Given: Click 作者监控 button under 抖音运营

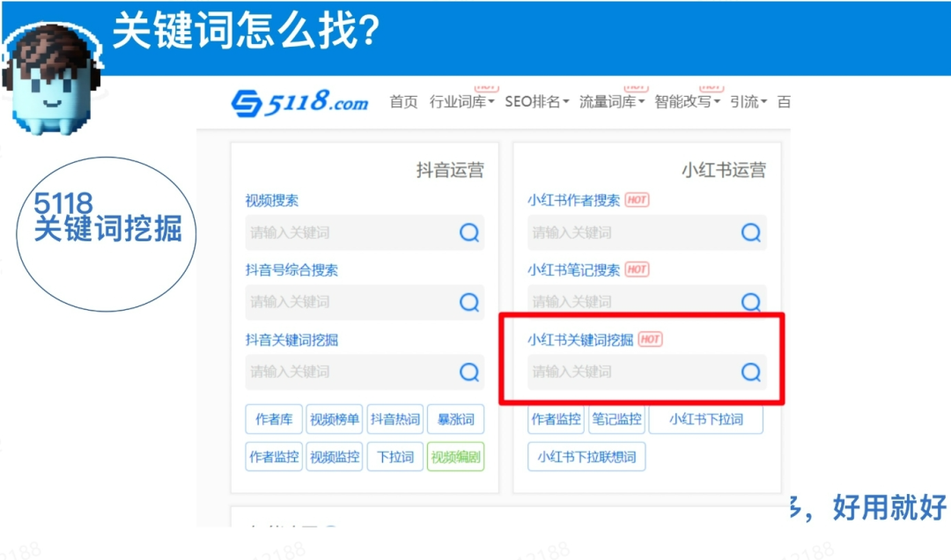Looking at the screenshot, I should pyautogui.click(x=274, y=457).
